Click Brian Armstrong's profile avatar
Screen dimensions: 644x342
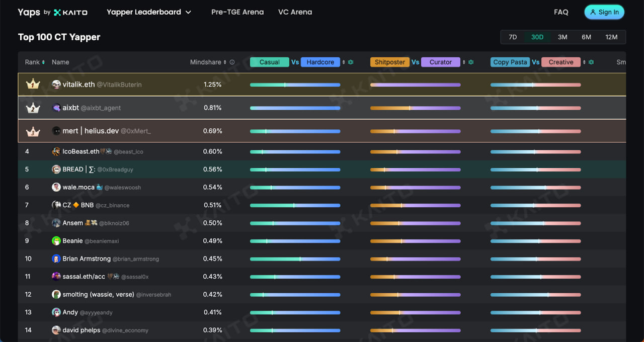(x=56, y=259)
